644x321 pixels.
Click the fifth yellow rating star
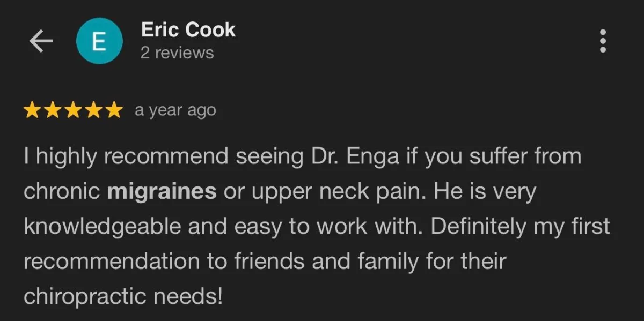click(x=113, y=110)
